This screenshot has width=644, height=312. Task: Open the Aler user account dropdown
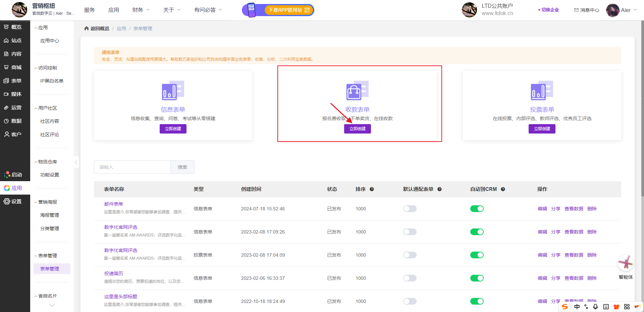622,10
